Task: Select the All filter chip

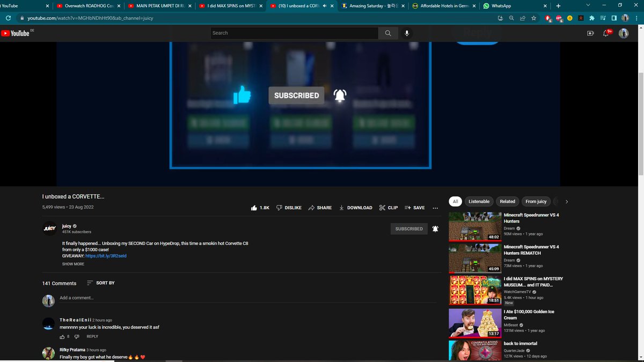Action: [455, 202]
